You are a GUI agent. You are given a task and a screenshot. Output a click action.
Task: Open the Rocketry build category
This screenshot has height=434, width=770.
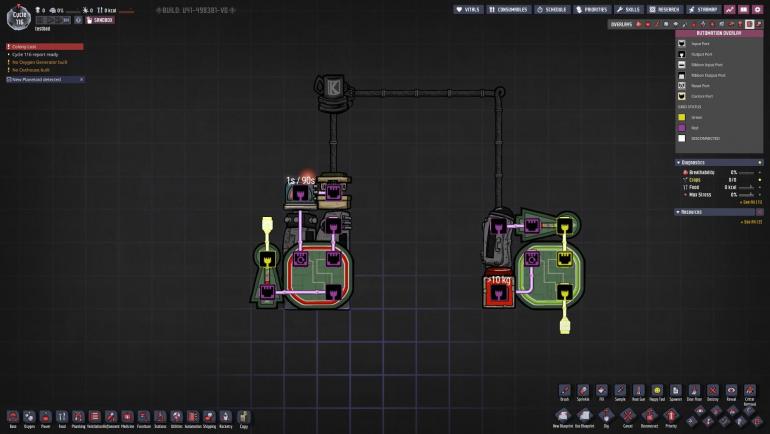225,417
